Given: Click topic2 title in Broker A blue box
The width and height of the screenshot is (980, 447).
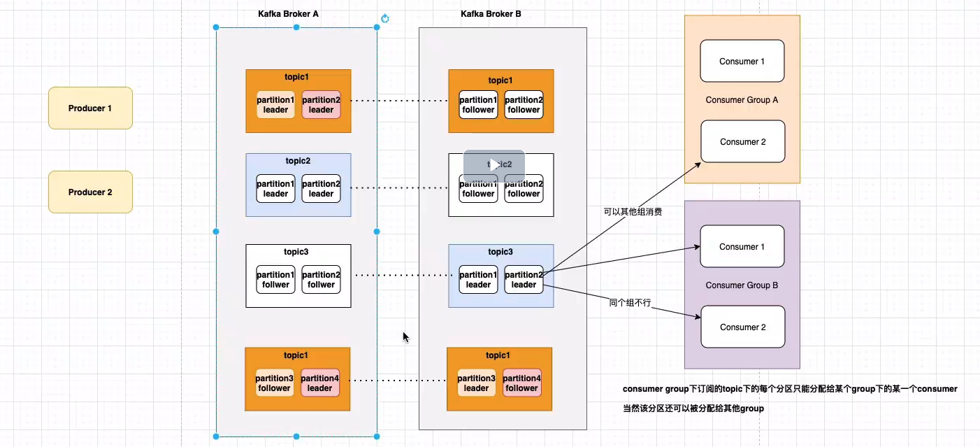Looking at the screenshot, I should click(296, 161).
